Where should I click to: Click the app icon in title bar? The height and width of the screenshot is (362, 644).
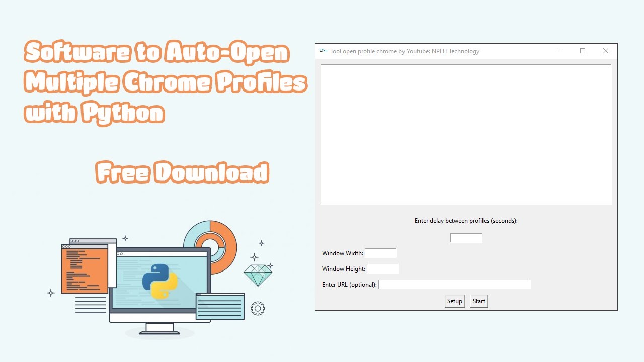coord(324,51)
